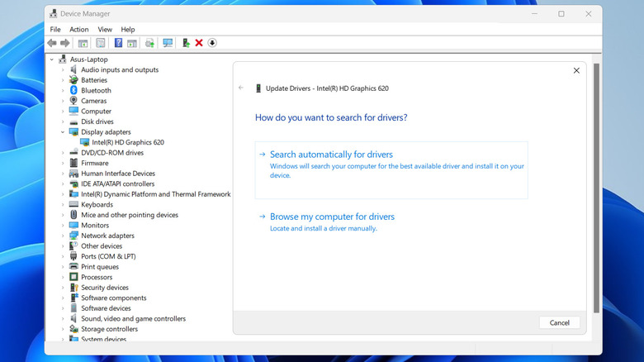
Task: Collapse the Display adapters category
Action: tap(63, 132)
